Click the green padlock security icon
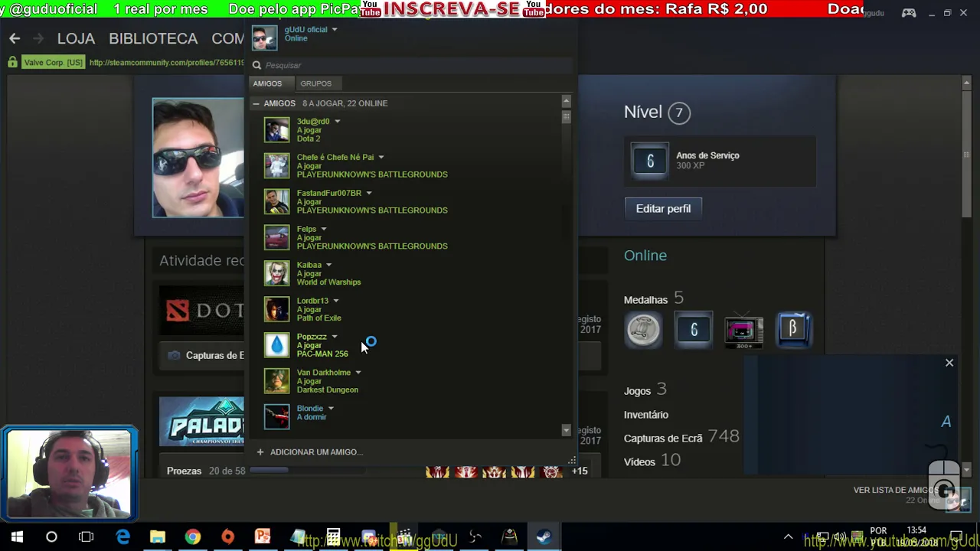The height and width of the screenshot is (551, 980). pos(12,62)
